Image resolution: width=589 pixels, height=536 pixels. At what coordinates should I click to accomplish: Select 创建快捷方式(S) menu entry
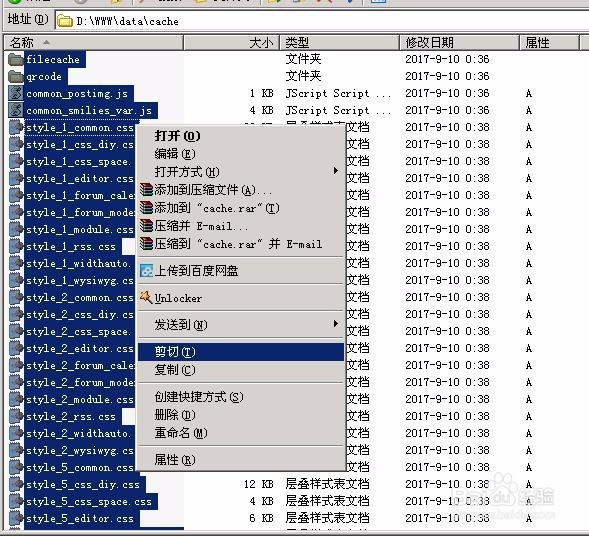[241, 397]
